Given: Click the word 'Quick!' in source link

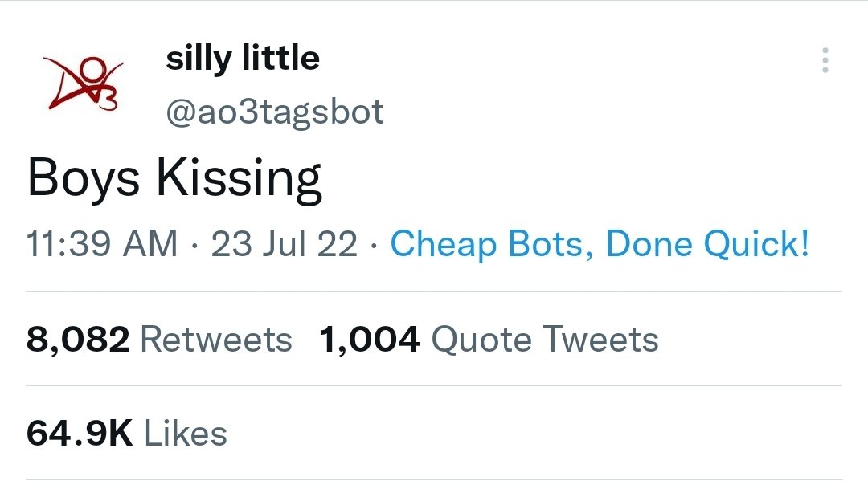Looking at the screenshot, I should tap(756, 243).
